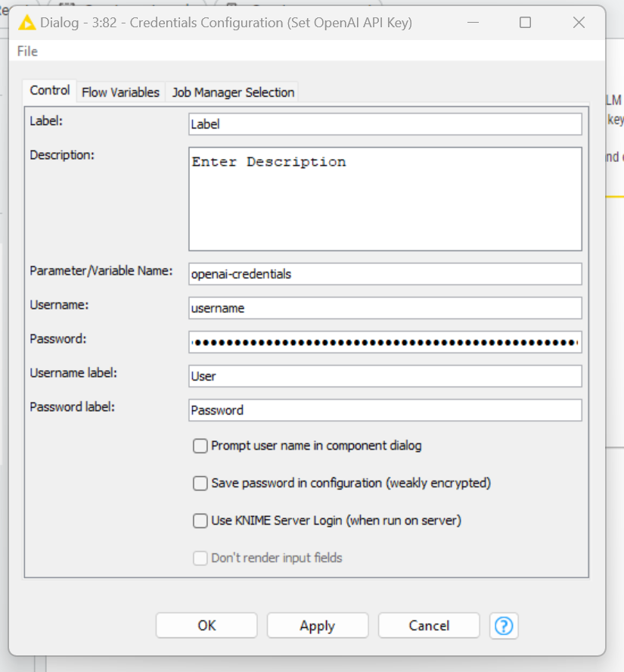Click the KNIME warning triangle title icon
624x672 pixels.
coord(27,23)
